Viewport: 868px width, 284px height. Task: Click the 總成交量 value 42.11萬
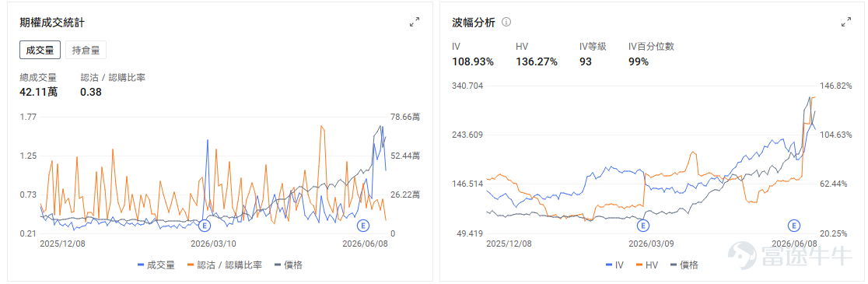38,92
